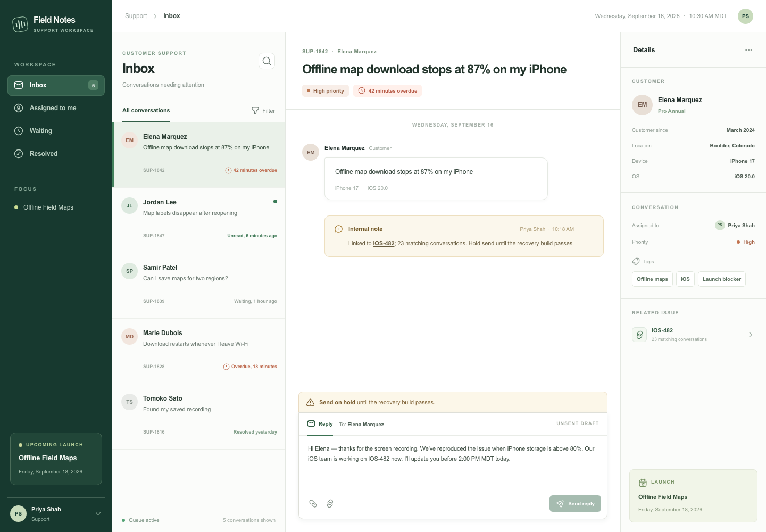Open the Details panel more-options ellipsis
This screenshot has height=532, width=766.
(x=748, y=50)
